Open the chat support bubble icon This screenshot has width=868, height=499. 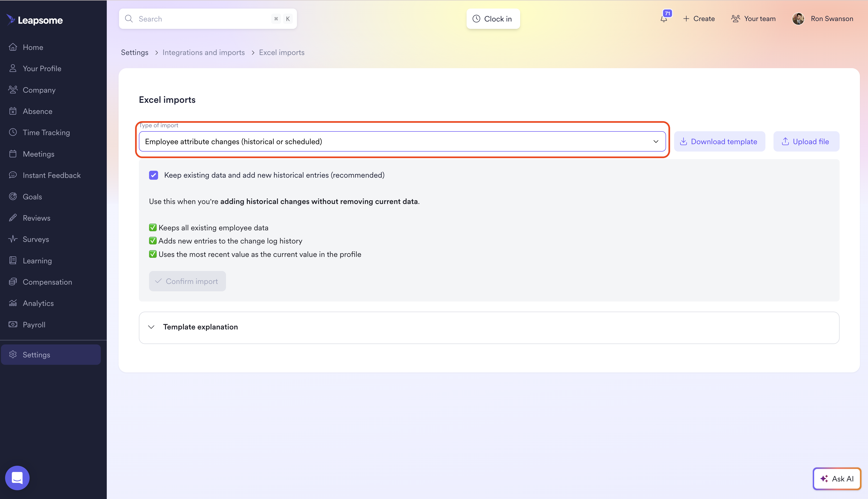(17, 478)
